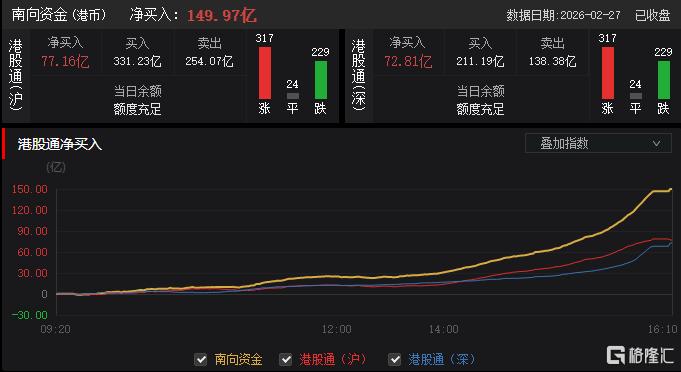Toggle the 南向资金 series checkbox

pos(201,359)
